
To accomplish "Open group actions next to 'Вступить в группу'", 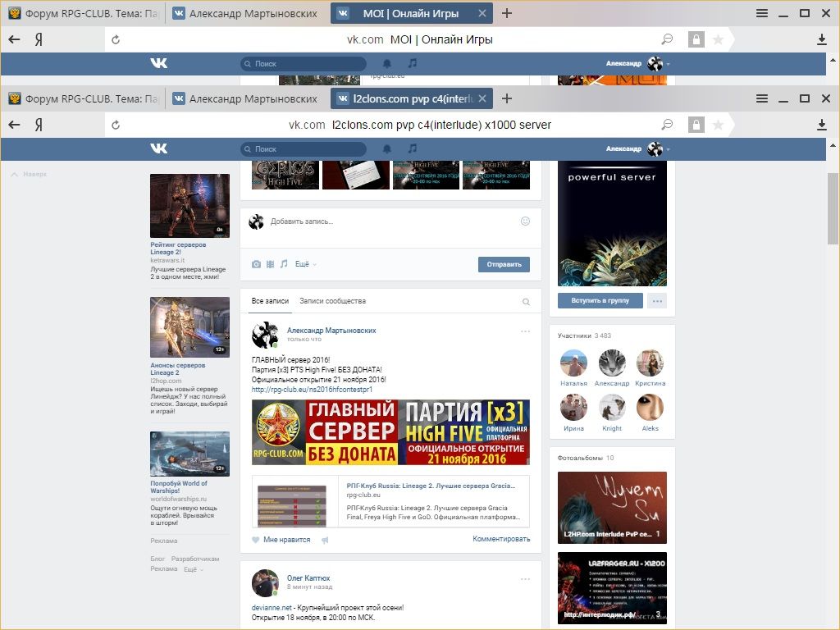I will (657, 300).
